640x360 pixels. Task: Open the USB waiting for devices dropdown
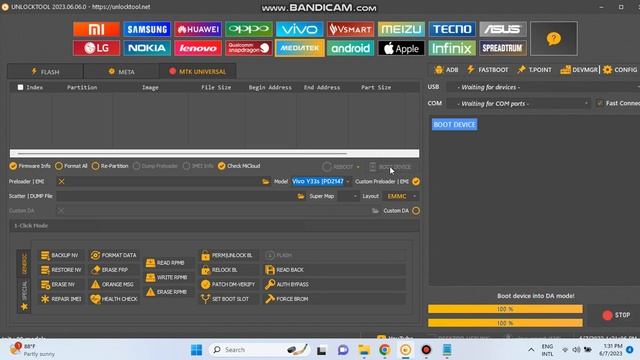pos(543,87)
